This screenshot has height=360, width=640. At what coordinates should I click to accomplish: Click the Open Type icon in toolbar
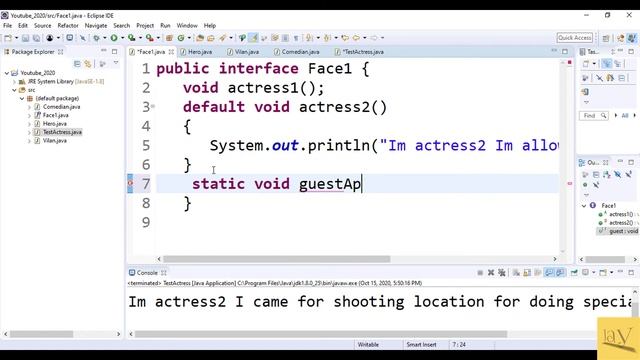pyautogui.click(x=200, y=38)
